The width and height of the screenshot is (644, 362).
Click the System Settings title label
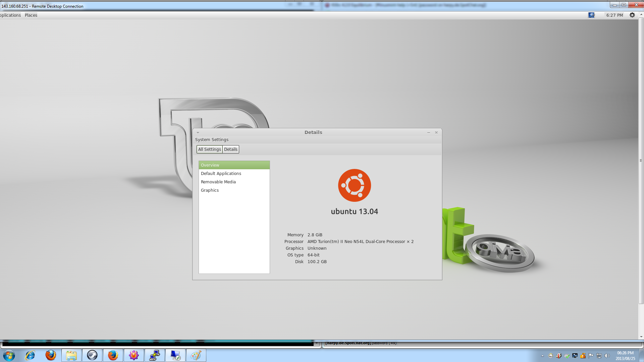pos(212,140)
